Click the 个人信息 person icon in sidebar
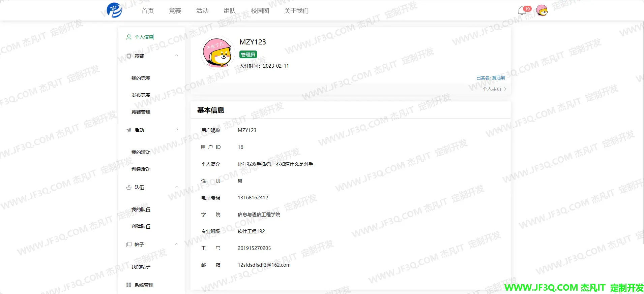Screen dimensions: 644x294 [x=129, y=37]
